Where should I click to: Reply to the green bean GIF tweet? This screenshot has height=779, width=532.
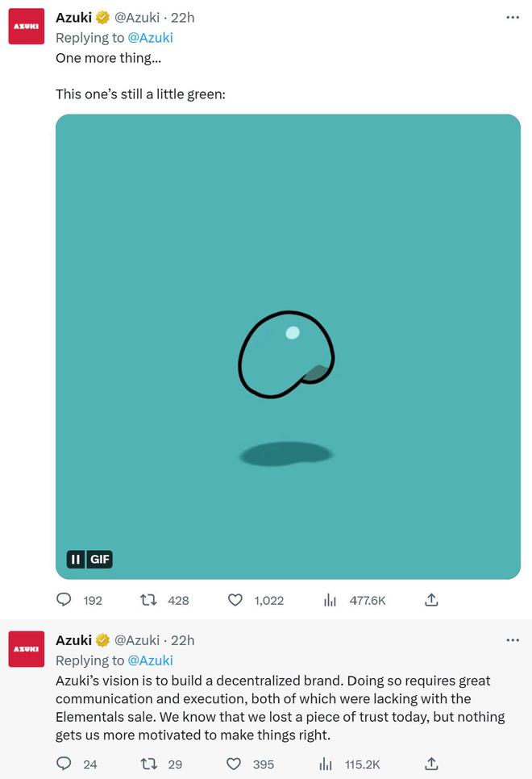click(x=64, y=600)
